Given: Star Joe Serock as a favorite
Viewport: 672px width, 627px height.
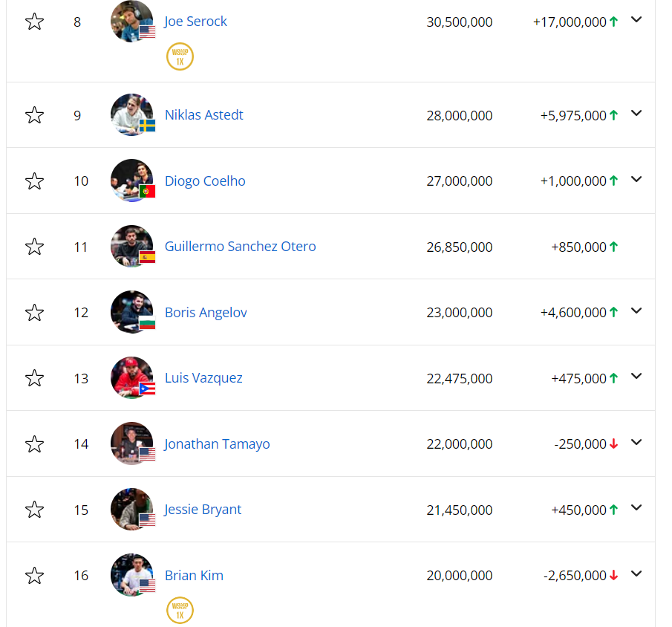Looking at the screenshot, I should 34,22.
